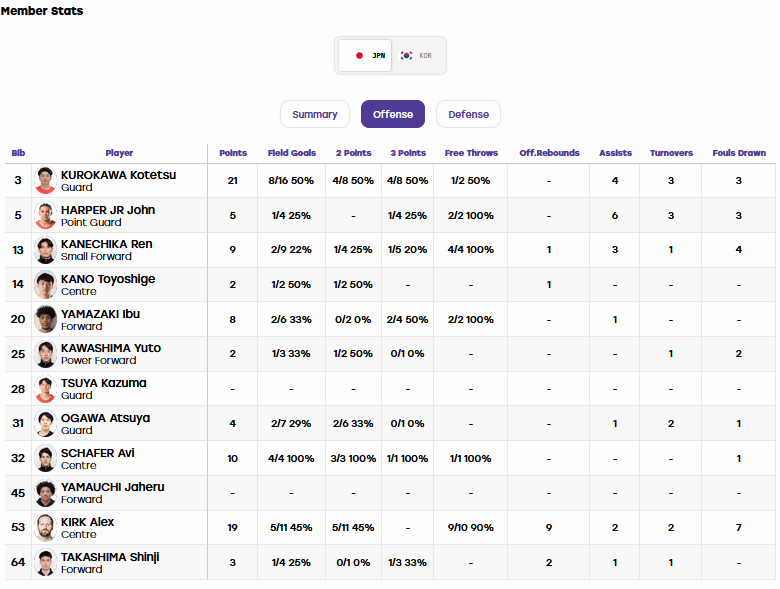780x589 pixels.
Task: Click bib number 64 cell
Action: 18,562
